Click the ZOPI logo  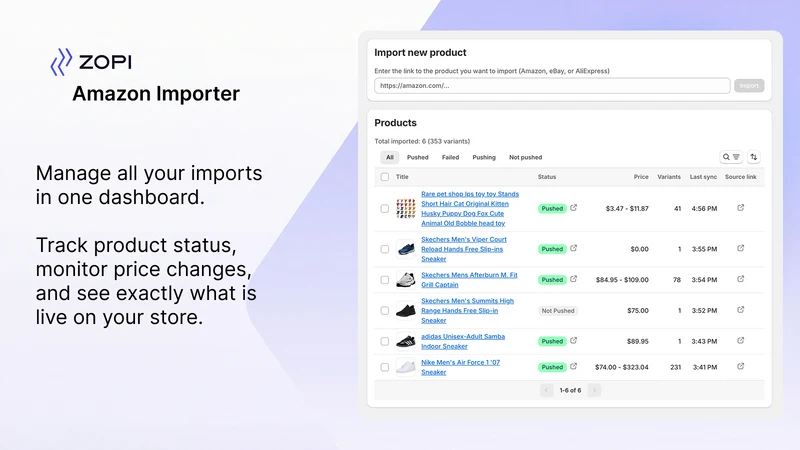[91, 62]
